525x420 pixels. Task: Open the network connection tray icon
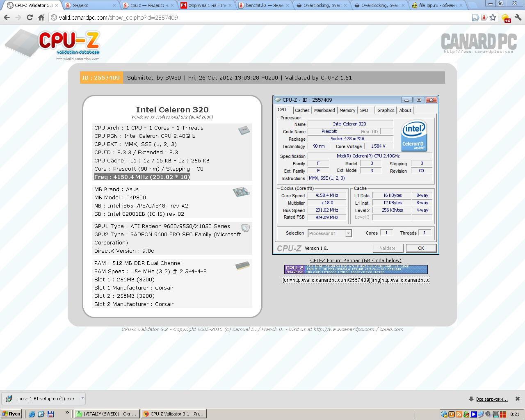(x=481, y=414)
